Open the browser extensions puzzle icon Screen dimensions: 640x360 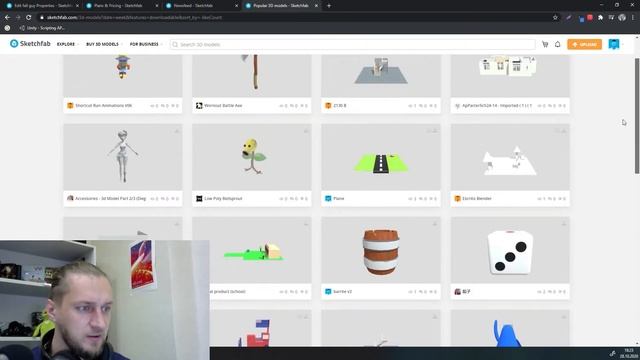(x=600, y=18)
